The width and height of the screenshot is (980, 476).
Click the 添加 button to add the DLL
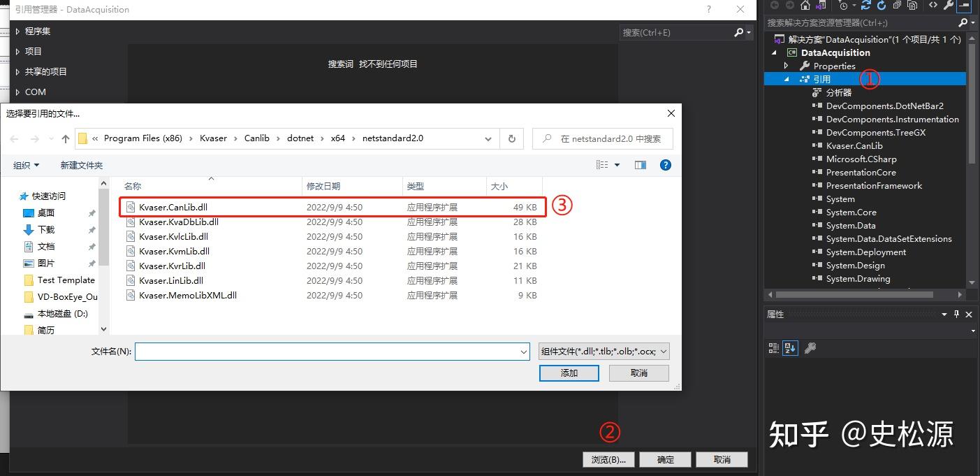pyautogui.click(x=569, y=373)
